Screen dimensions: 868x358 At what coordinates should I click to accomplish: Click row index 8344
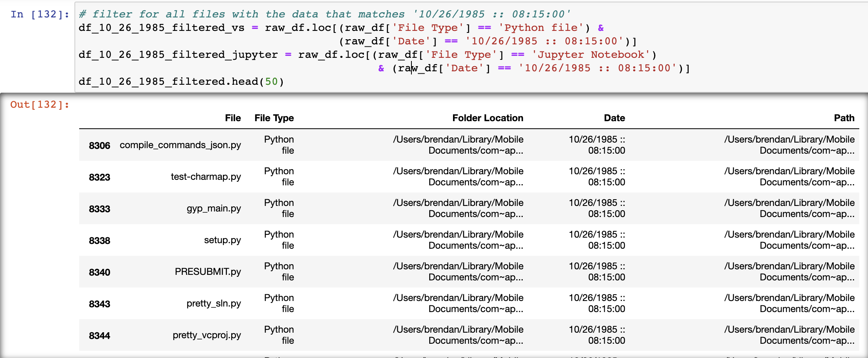pos(99,335)
